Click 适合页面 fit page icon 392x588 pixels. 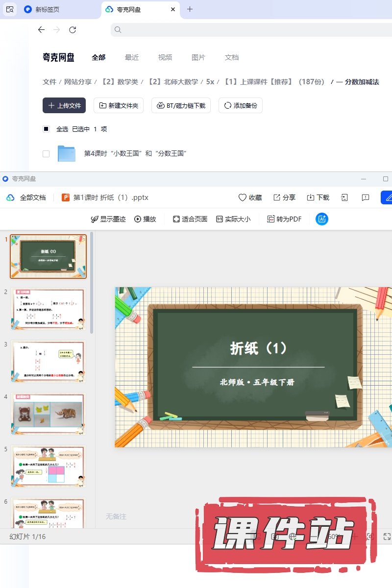[x=176, y=219]
